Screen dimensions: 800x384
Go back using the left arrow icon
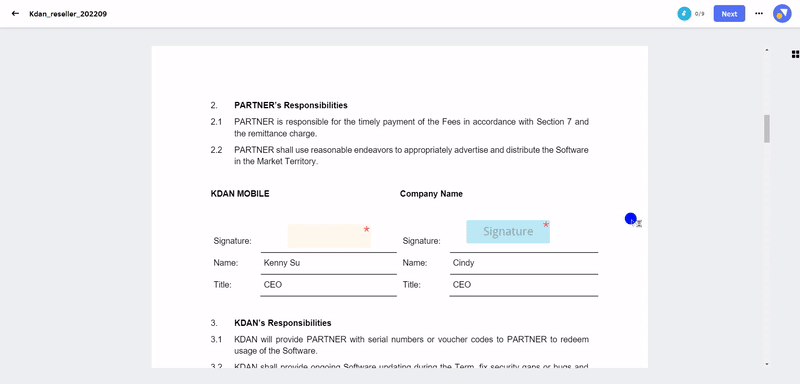coord(15,14)
